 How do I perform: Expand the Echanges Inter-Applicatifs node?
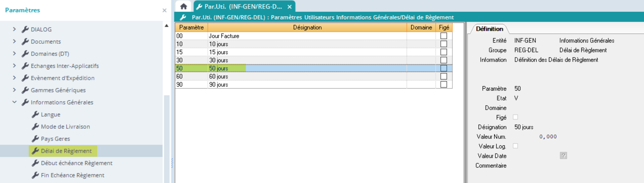click(x=15, y=66)
